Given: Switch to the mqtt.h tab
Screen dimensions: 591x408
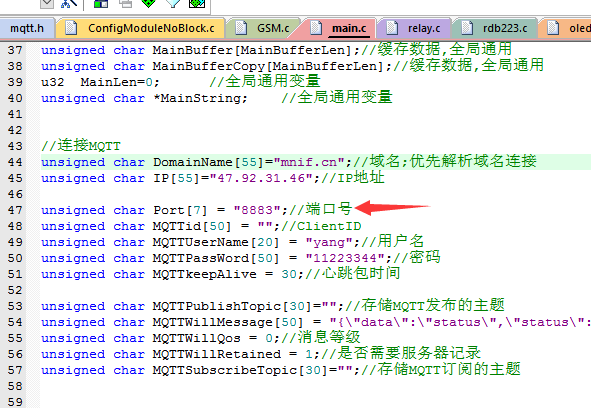Looking at the screenshot, I should click(27, 28).
